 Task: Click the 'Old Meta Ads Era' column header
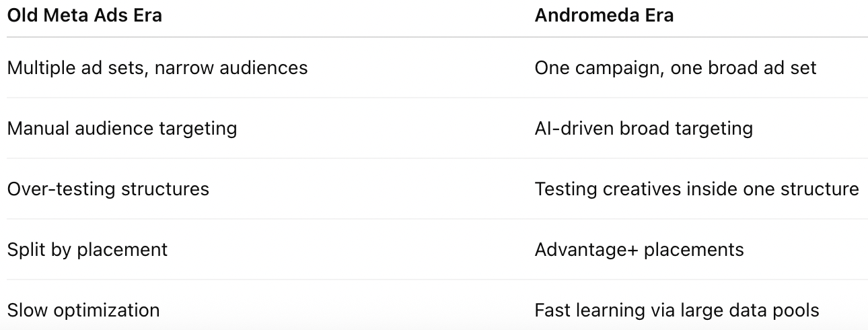[85, 15]
